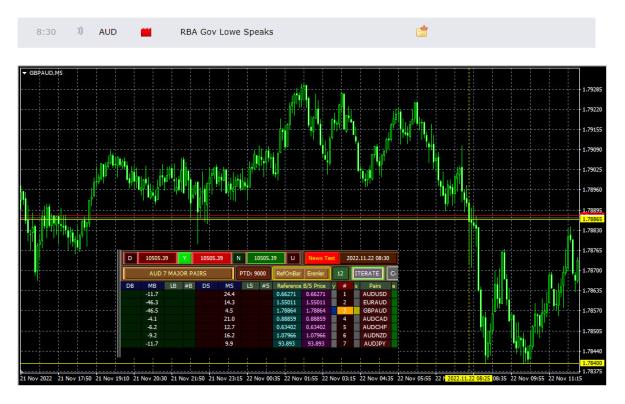Image resolution: width=625 pixels, height=404 pixels.
Task: Toggle the green Y button
Action: click(x=184, y=258)
